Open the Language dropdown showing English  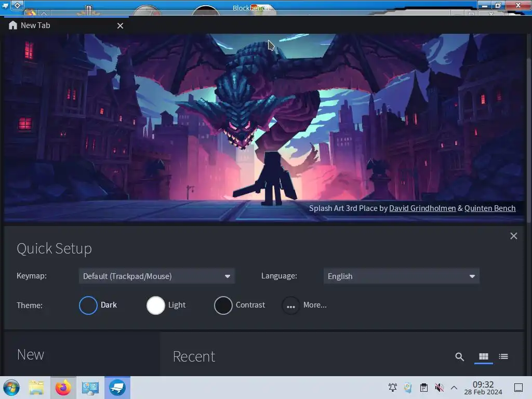pyautogui.click(x=402, y=276)
